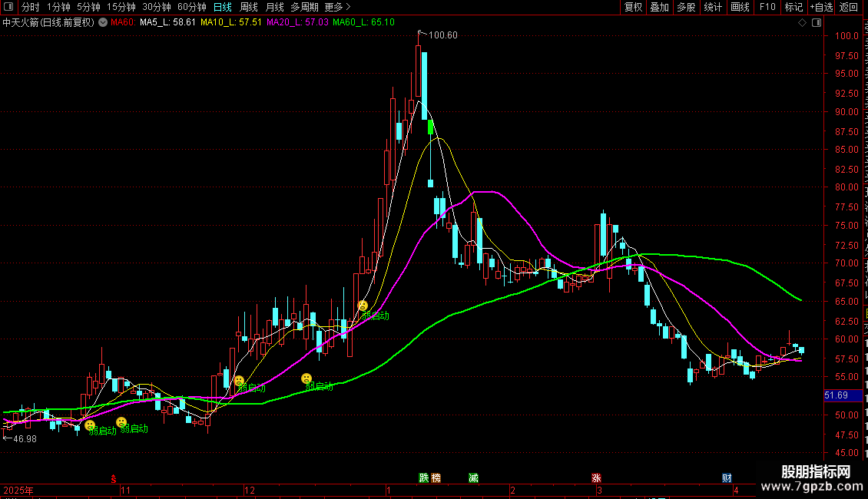Click the red § marker on timeline

[x=114, y=478]
